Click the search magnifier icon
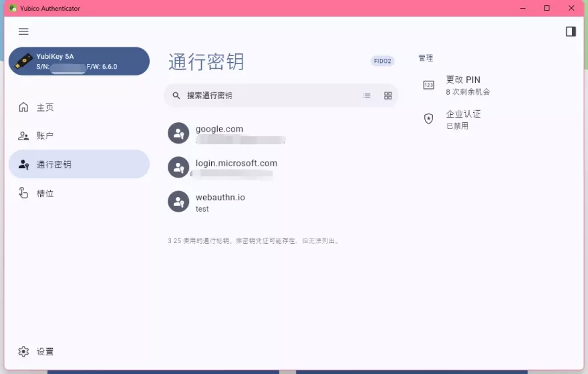The image size is (588, 374). point(176,96)
